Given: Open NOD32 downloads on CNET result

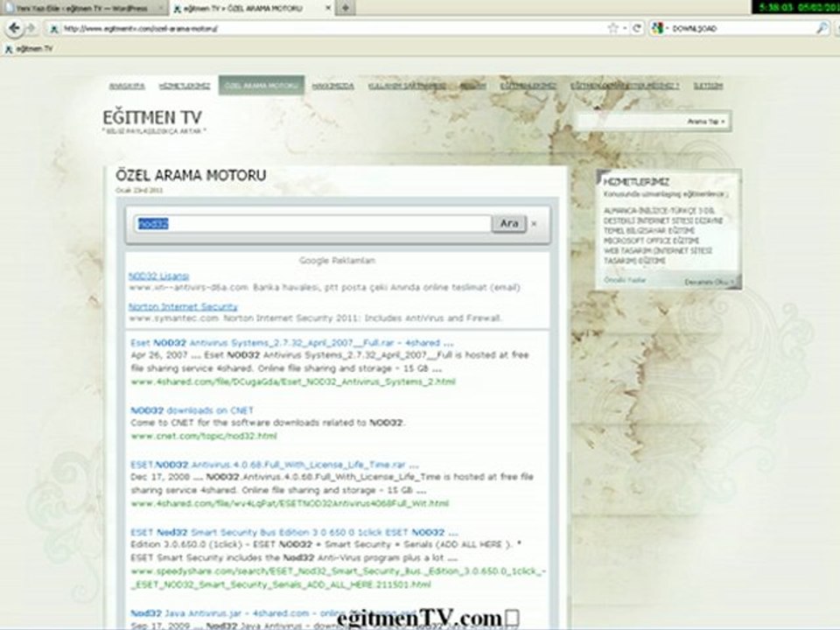Looking at the screenshot, I should pyautogui.click(x=192, y=410).
